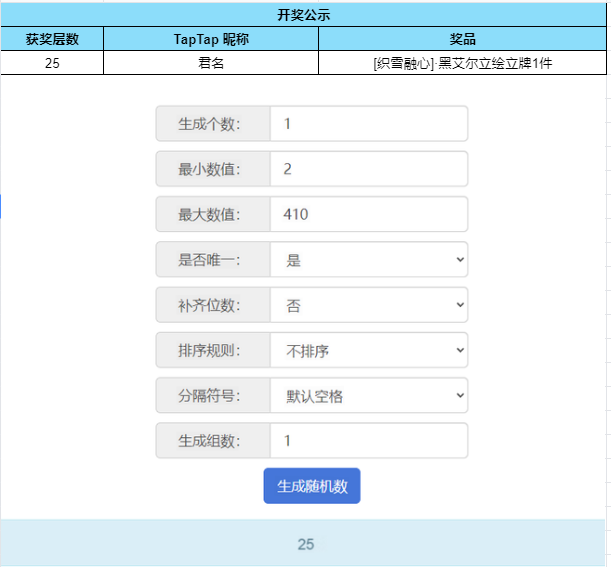Select the 开奖公示 header cell
The image size is (611, 567).
coord(304,15)
